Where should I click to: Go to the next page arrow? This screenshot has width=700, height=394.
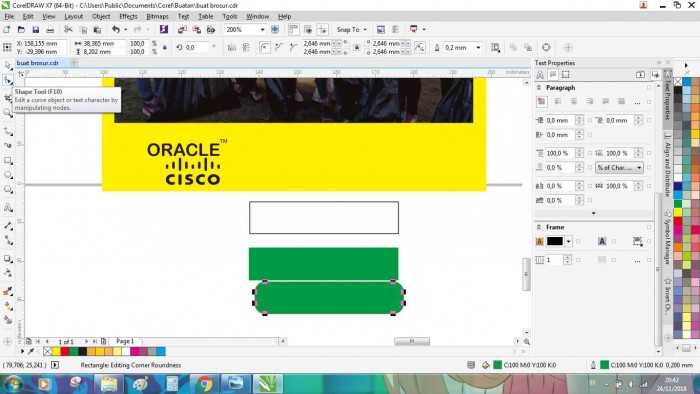pyautogui.click(x=86, y=341)
